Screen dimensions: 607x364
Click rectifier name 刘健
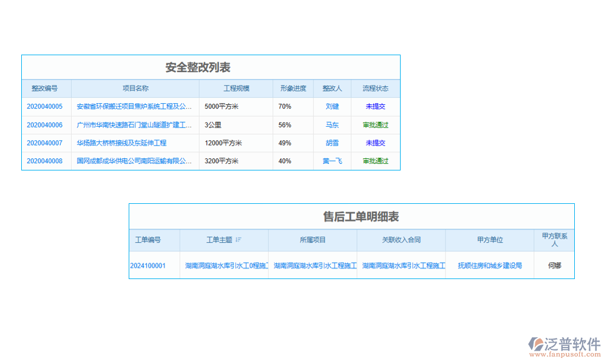332,106
